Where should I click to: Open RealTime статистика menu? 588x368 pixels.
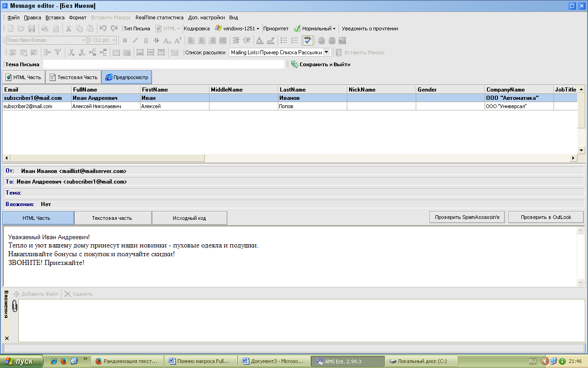pyautogui.click(x=159, y=17)
